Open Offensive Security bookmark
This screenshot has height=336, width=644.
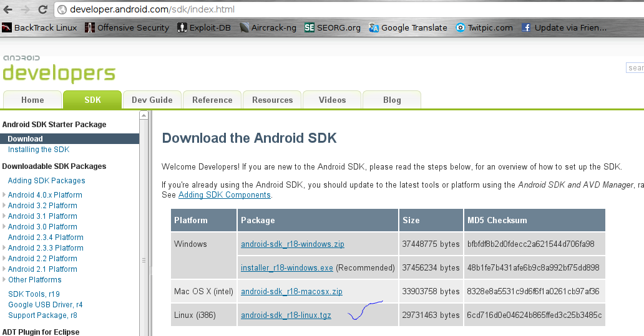click(x=127, y=27)
